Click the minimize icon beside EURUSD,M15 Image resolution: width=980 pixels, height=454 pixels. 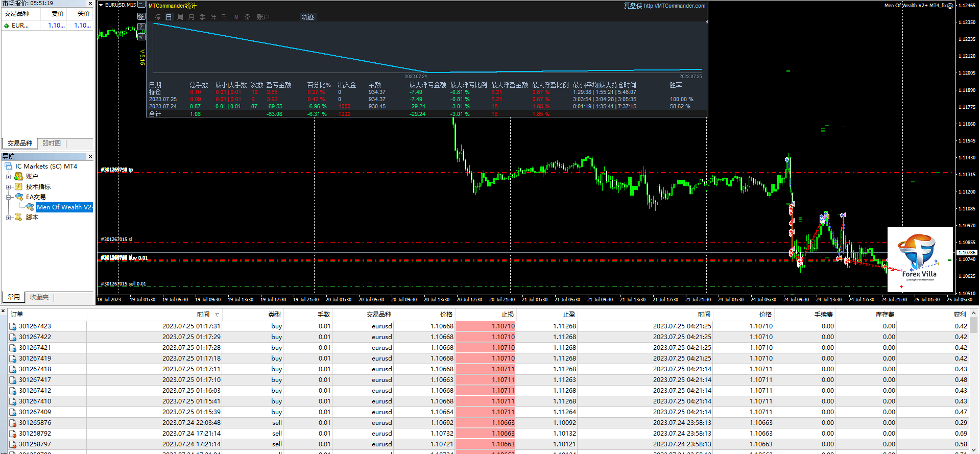pyautogui.click(x=141, y=5)
